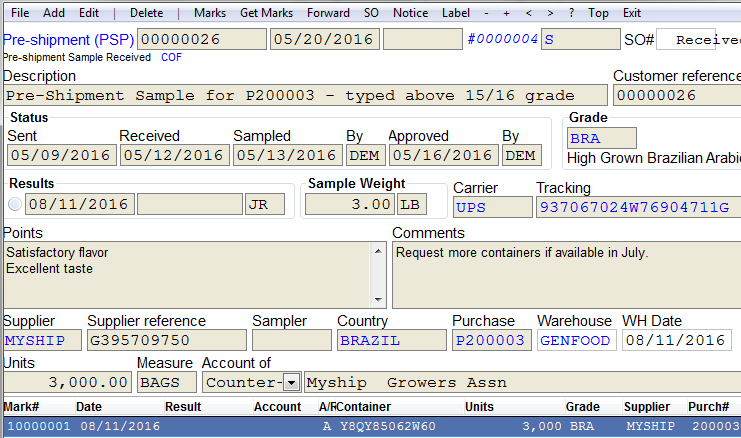The image size is (741, 438).
Task: Click the COF link
Action: tap(171, 57)
